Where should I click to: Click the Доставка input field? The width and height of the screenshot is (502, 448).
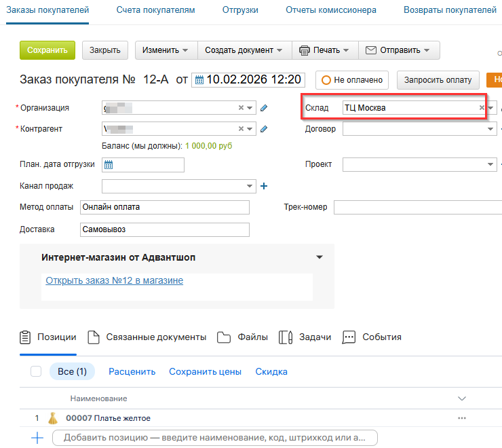[x=165, y=229]
